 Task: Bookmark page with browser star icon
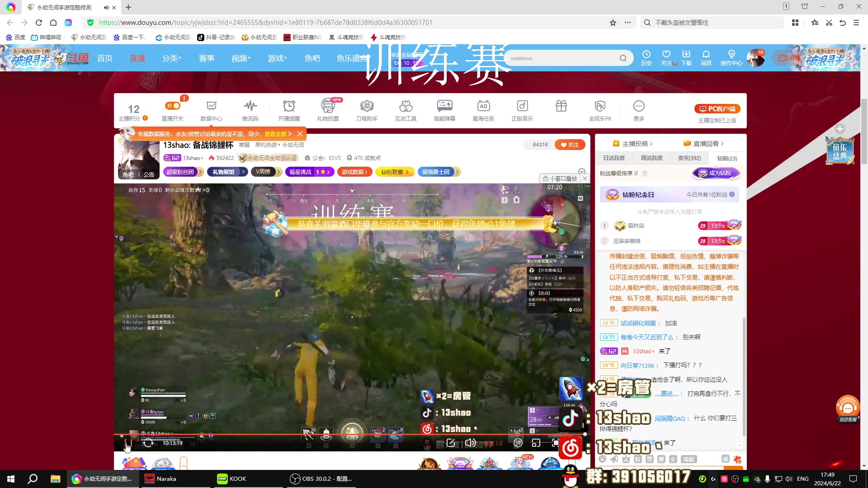613,23
